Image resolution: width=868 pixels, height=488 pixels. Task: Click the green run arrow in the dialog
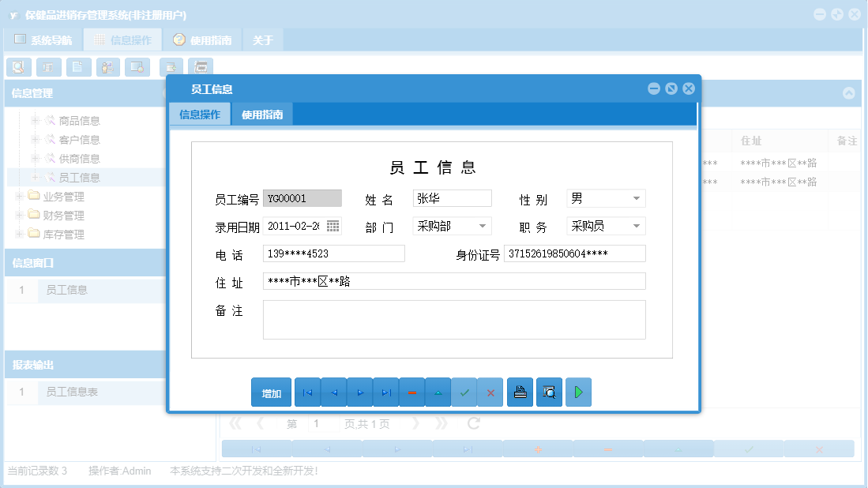pyautogui.click(x=578, y=392)
